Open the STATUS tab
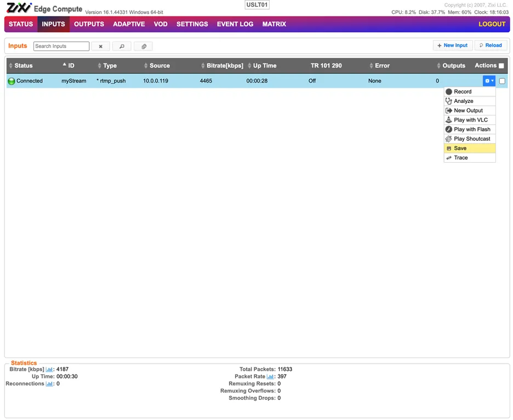Screen dimensions: 513x420 tap(21, 24)
